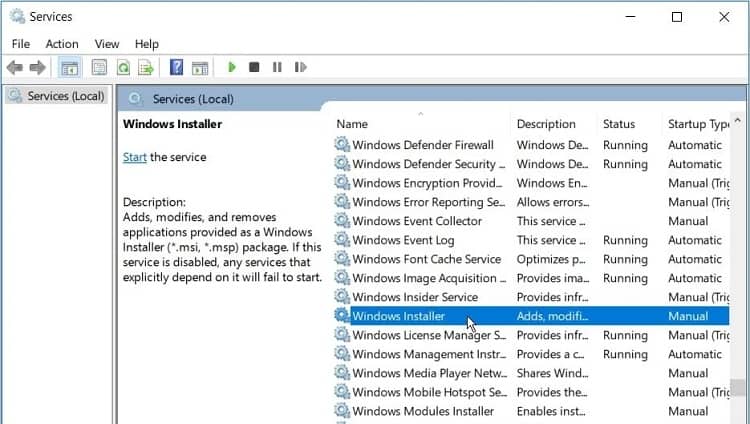Image resolution: width=750 pixels, height=424 pixels.
Task: Select Windows Defender Security service row
Action: 531,164
